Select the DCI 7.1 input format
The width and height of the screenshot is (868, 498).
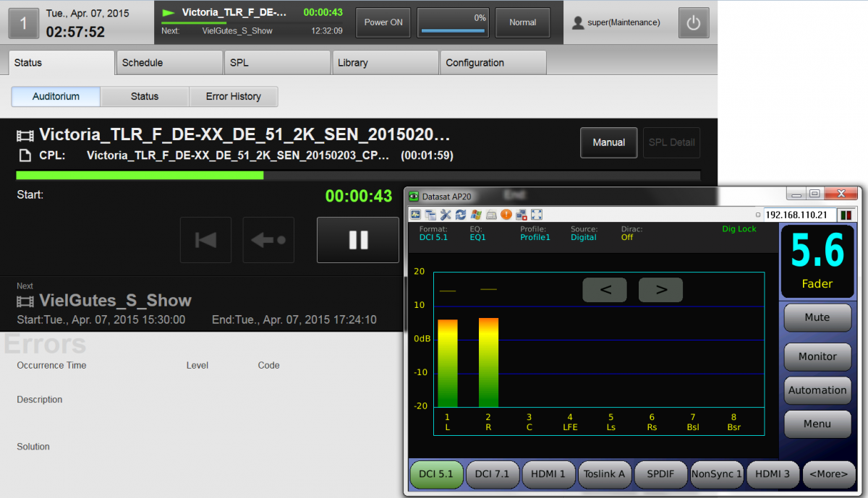pos(492,474)
